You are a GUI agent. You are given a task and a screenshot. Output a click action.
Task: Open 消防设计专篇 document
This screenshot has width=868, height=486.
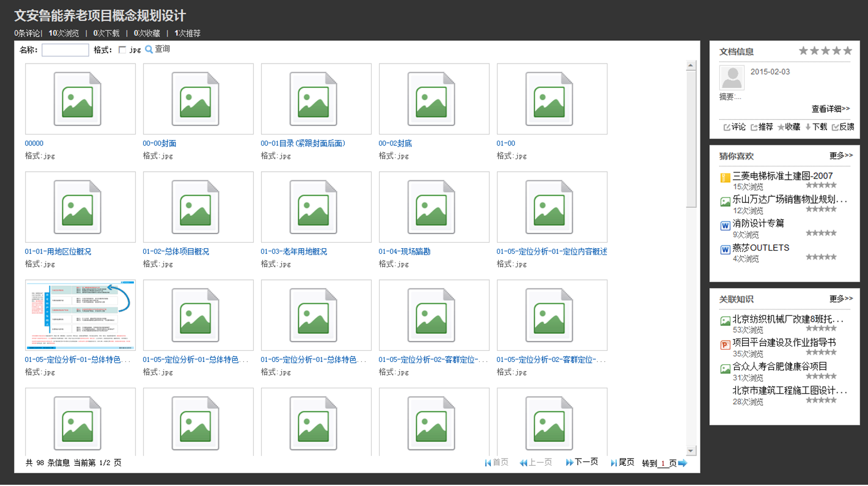pyautogui.click(x=758, y=224)
